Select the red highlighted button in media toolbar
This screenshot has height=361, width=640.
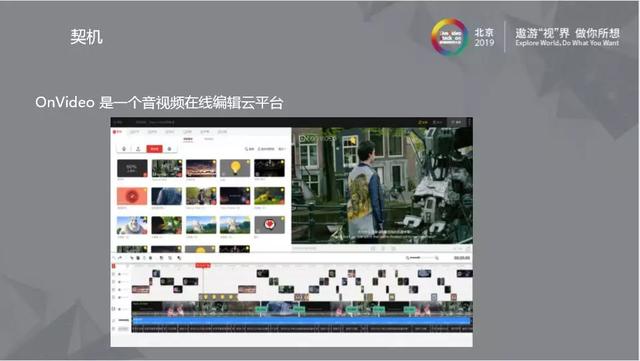click(155, 149)
